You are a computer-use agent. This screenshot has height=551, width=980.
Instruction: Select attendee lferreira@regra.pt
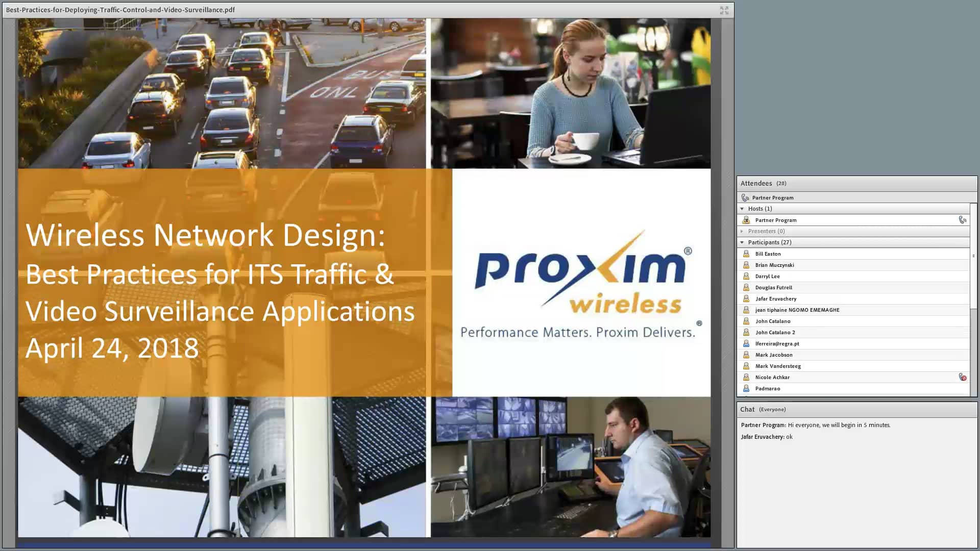coord(853,343)
